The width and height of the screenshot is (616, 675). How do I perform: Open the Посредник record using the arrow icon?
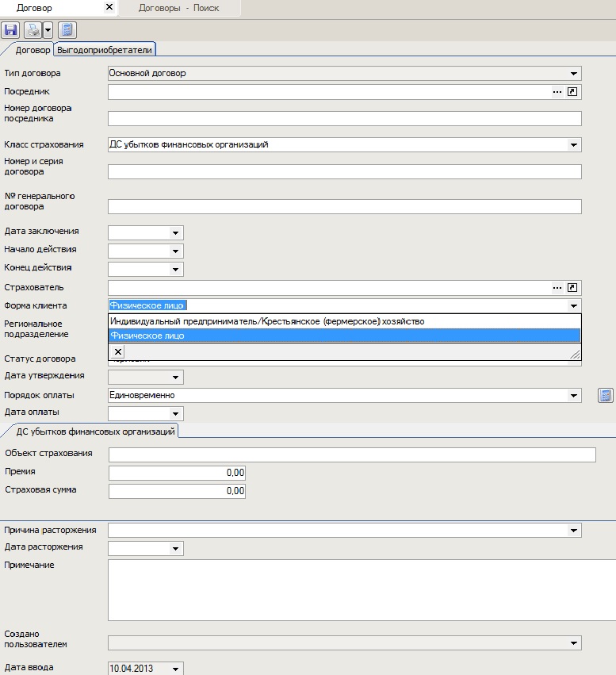click(573, 92)
